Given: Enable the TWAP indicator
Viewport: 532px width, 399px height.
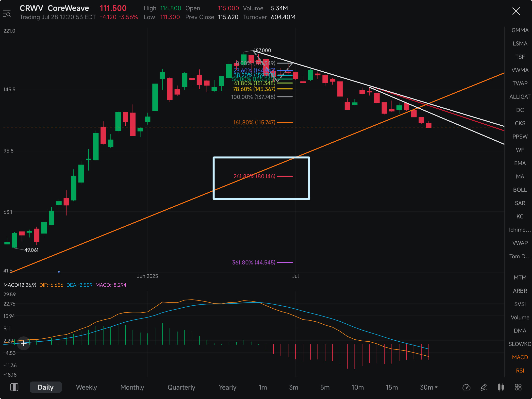Looking at the screenshot, I should tap(520, 83).
